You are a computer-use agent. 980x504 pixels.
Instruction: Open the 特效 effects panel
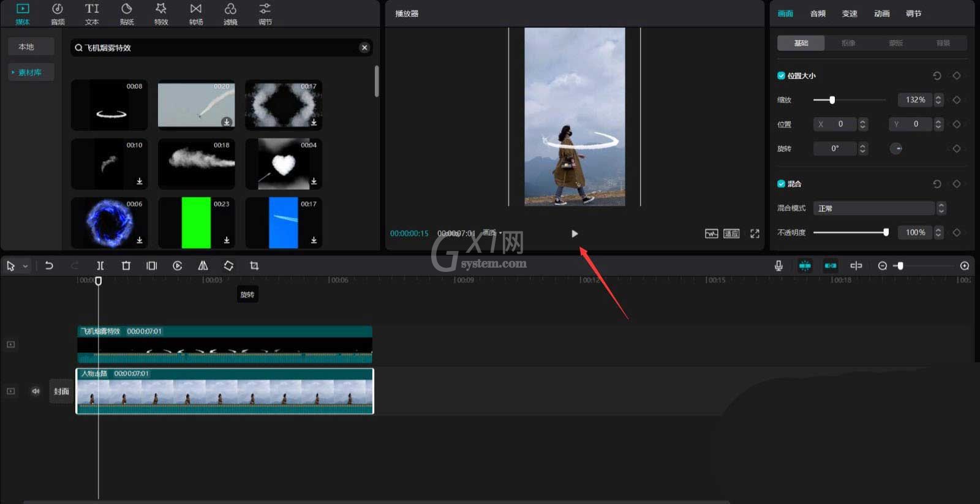161,13
